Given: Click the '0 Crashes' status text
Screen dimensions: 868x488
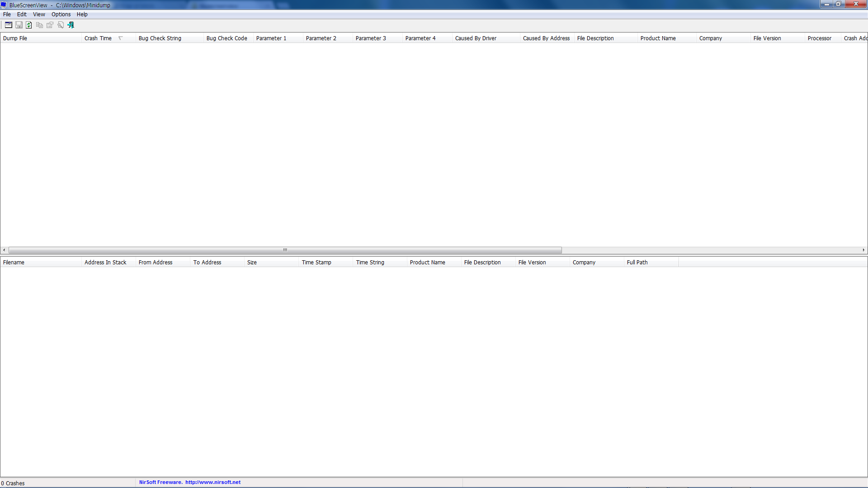Looking at the screenshot, I should [13, 483].
